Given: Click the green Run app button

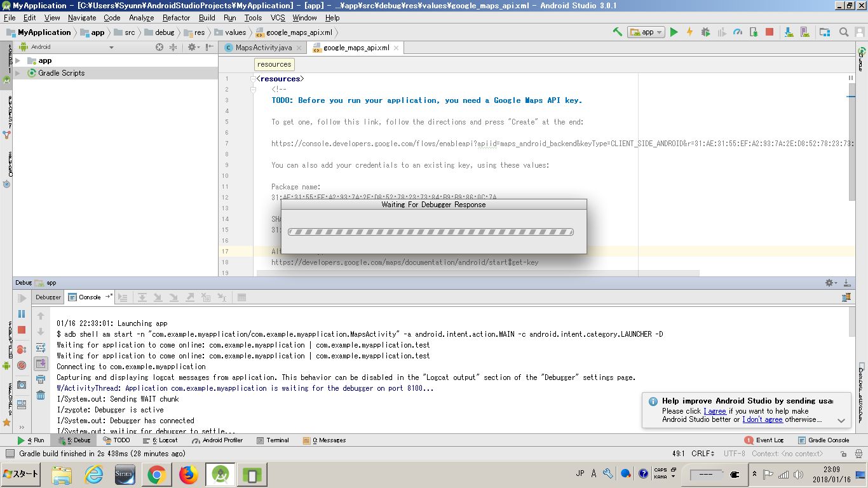Looking at the screenshot, I should pyautogui.click(x=674, y=32).
